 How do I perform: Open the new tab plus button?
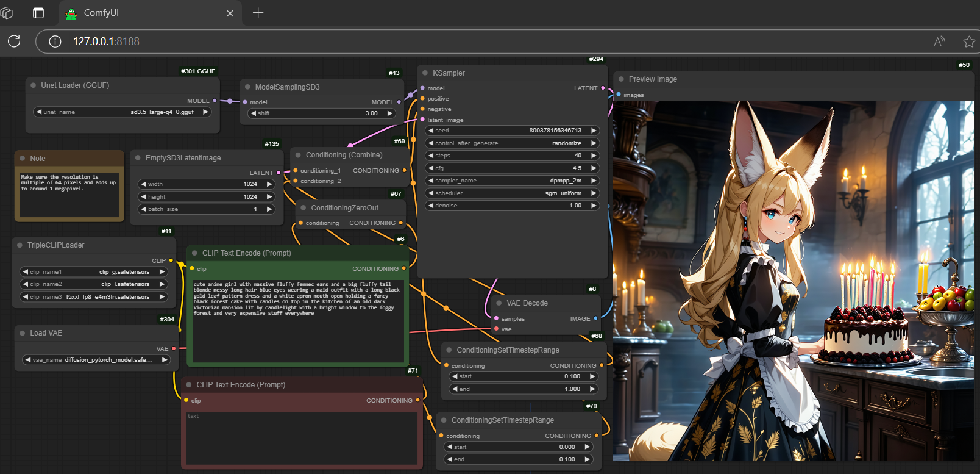click(x=258, y=13)
